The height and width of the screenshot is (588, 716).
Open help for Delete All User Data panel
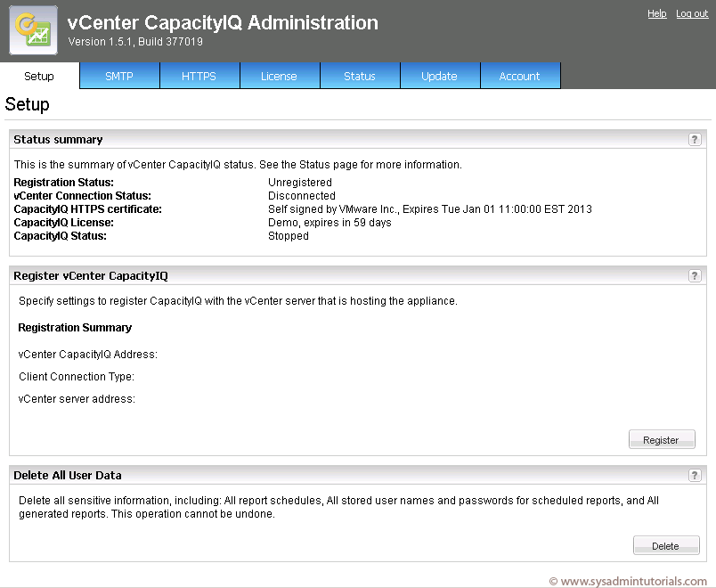[x=695, y=475]
